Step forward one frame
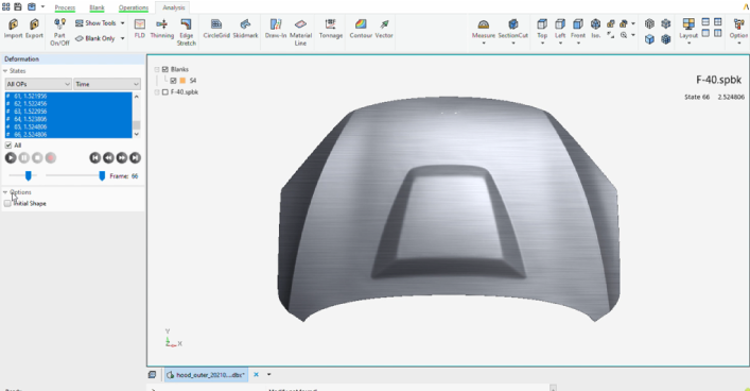Image resolution: width=750 pixels, height=391 pixels. pos(122,157)
